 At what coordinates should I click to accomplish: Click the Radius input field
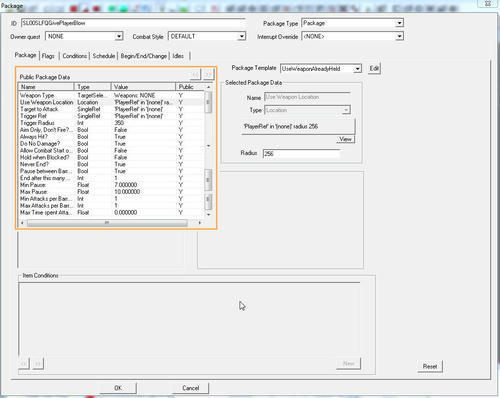point(301,154)
